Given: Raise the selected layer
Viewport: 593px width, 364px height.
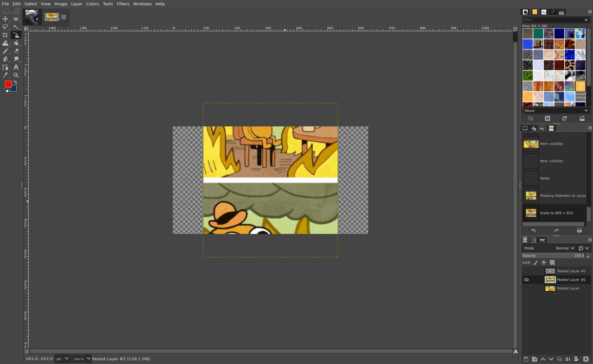Looking at the screenshot, I should tap(543, 359).
